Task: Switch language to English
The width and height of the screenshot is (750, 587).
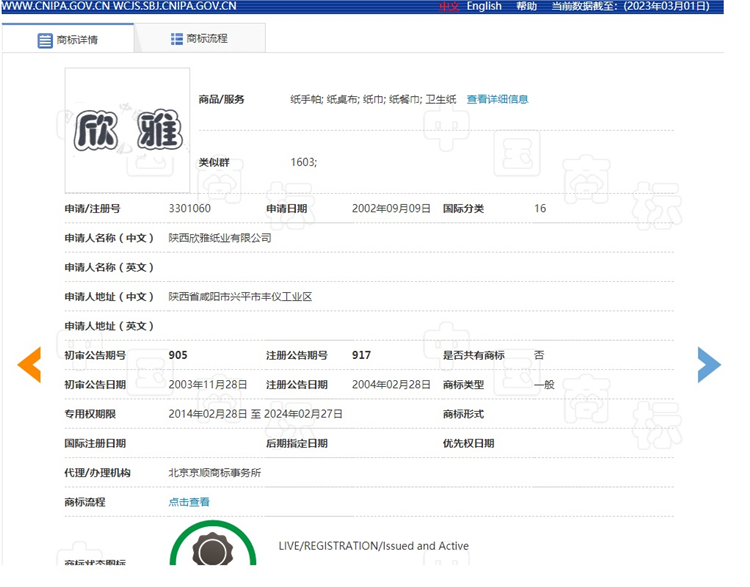Action: (x=484, y=6)
